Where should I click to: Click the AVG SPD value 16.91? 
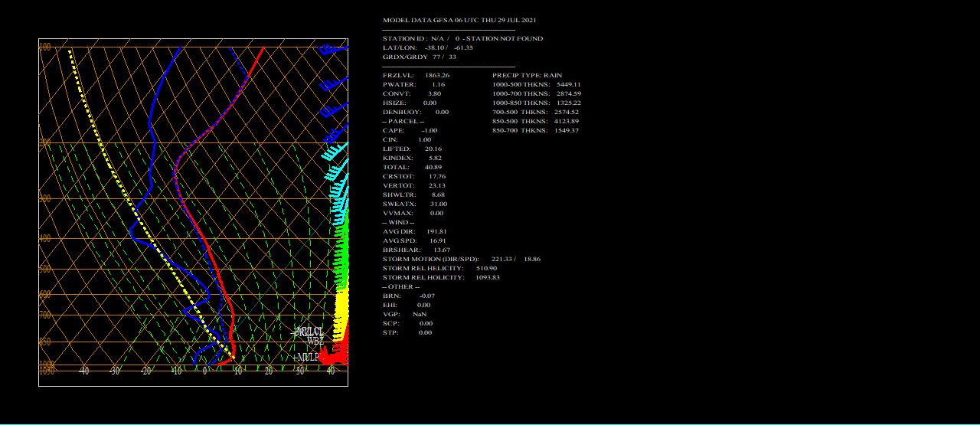tap(437, 240)
